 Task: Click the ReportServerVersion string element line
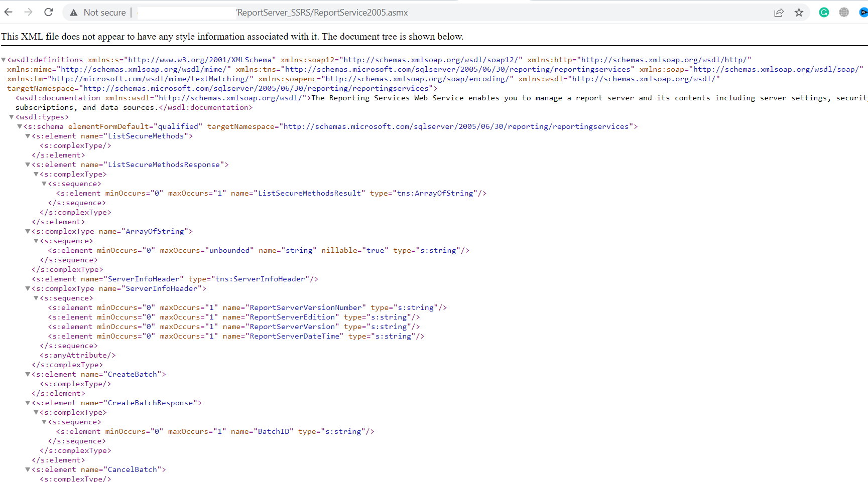pos(234,327)
